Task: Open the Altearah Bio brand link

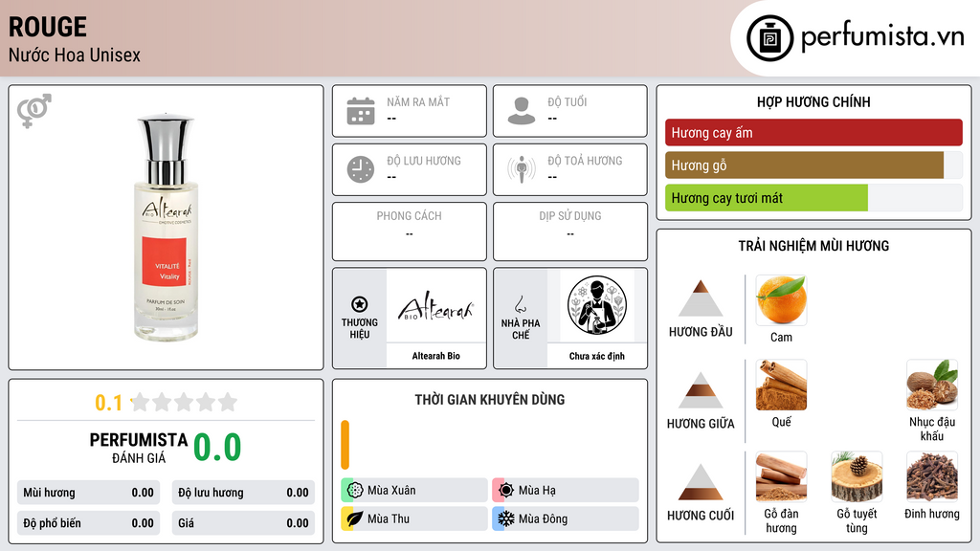Action: coord(436,356)
